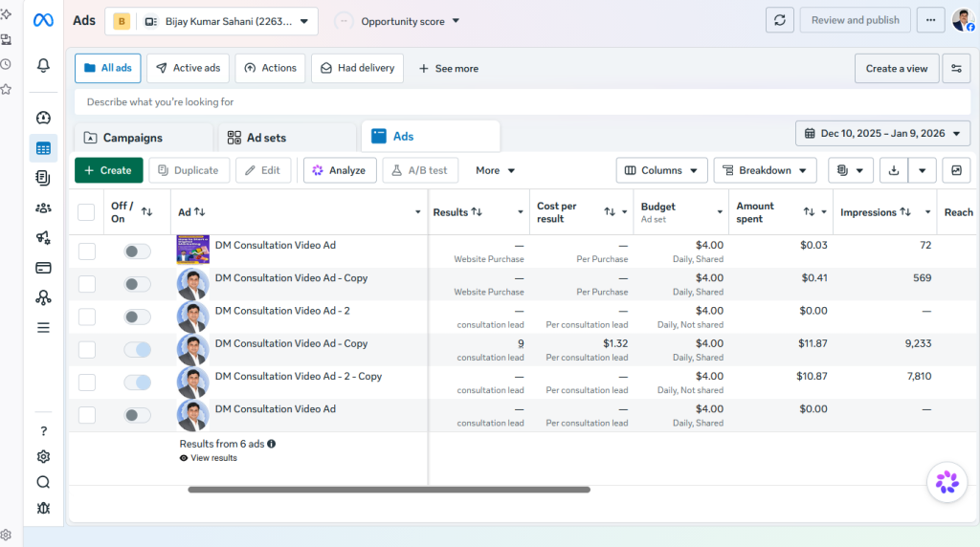Open the all tools hamburger menu

click(43, 328)
